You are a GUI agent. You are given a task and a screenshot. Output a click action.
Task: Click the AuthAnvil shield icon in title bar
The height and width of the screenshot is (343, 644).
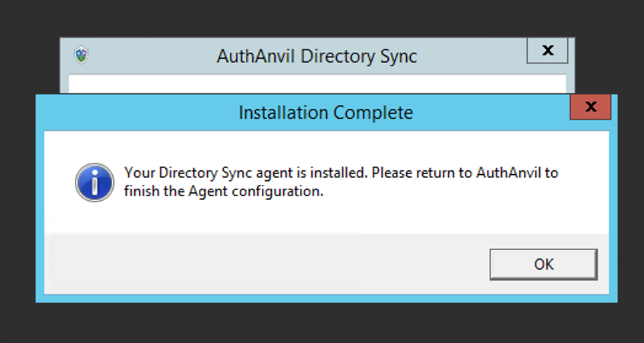coord(82,55)
